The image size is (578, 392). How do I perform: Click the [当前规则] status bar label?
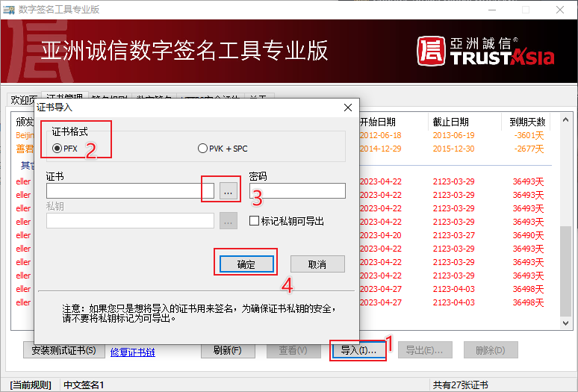(x=31, y=385)
